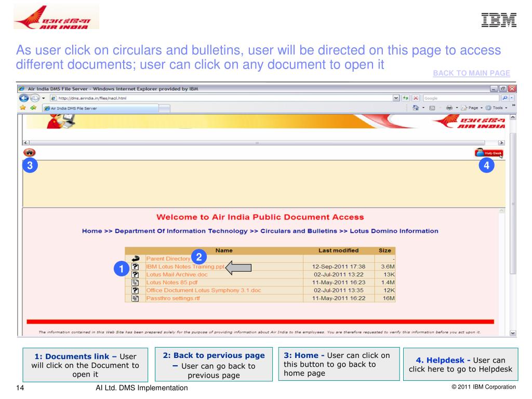
Task: Open the Help Desk button
Action: click(x=488, y=153)
